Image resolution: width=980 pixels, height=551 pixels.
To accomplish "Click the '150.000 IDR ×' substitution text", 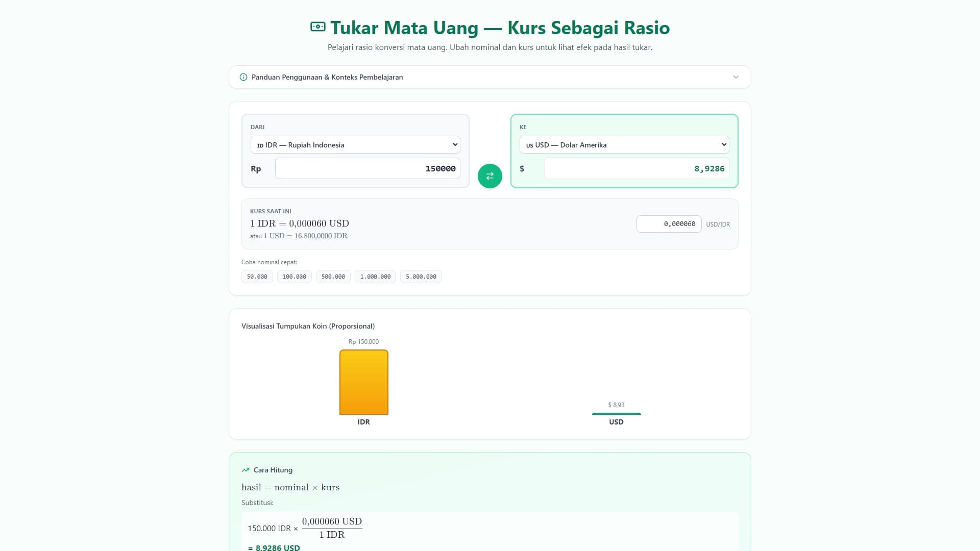I will (273, 529).
